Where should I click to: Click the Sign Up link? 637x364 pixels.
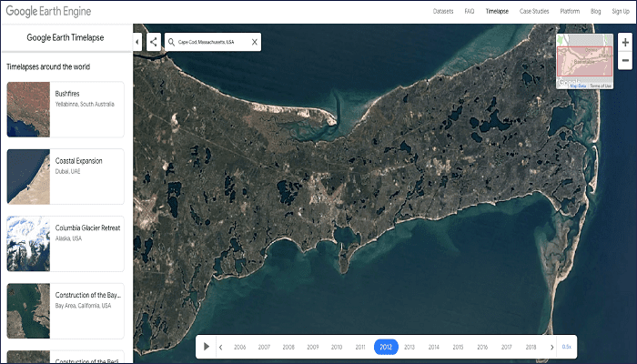point(621,11)
